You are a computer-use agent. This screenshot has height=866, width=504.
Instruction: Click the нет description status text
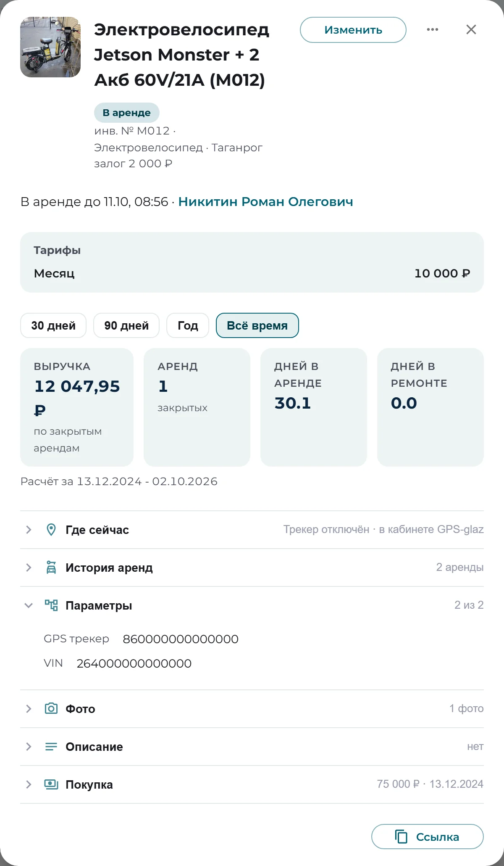475,747
